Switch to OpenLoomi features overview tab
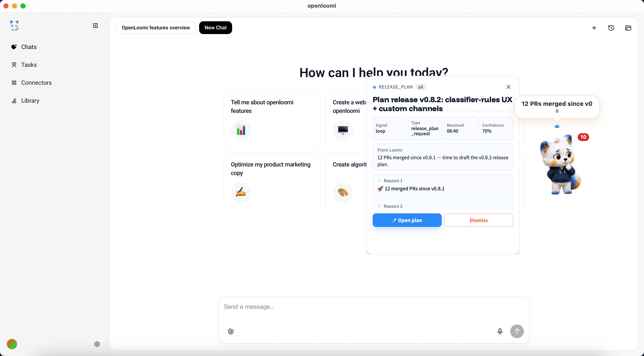The height and width of the screenshot is (356, 644). pyautogui.click(x=156, y=28)
